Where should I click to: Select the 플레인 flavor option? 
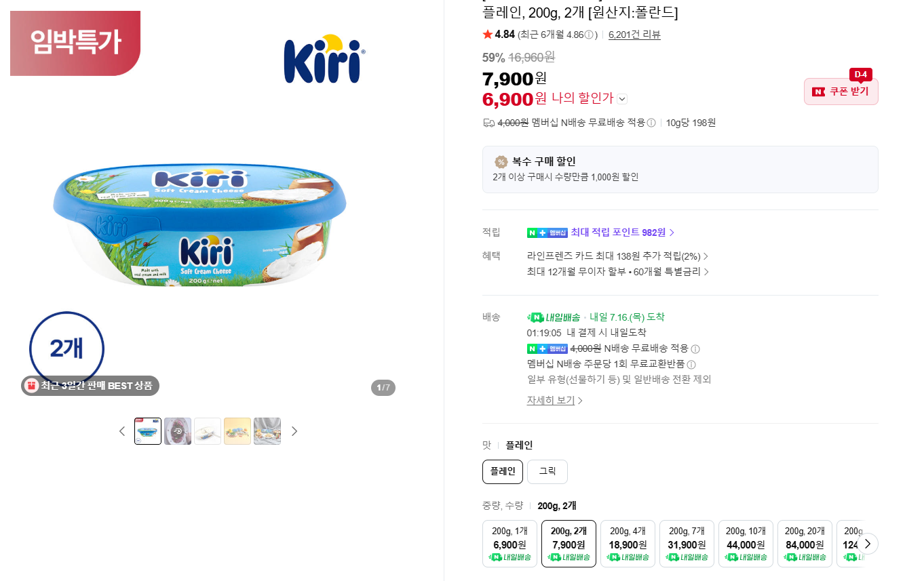coord(503,472)
